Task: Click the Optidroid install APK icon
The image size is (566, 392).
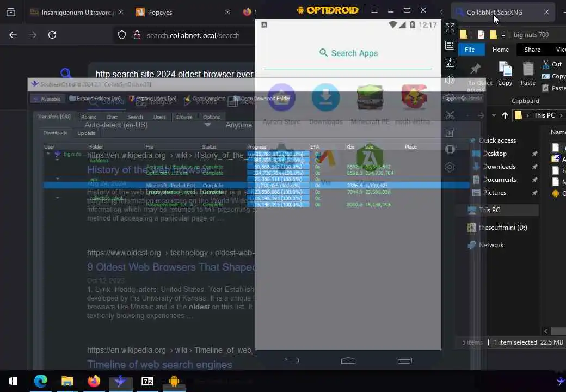Action: coord(450,63)
